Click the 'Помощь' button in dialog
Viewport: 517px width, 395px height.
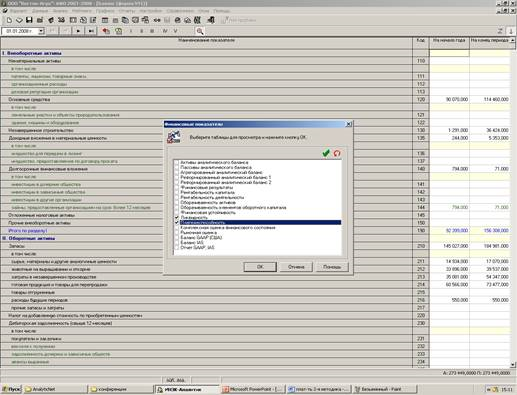click(332, 267)
